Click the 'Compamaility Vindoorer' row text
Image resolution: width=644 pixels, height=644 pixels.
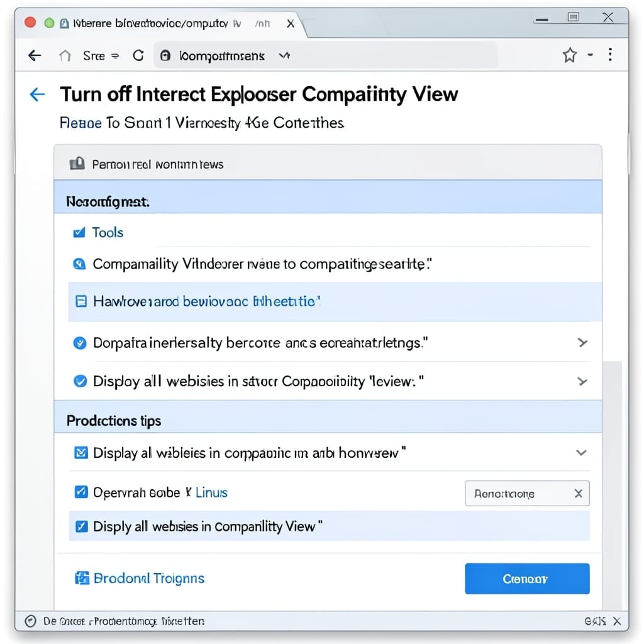pyautogui.click(x=262, y=264)
